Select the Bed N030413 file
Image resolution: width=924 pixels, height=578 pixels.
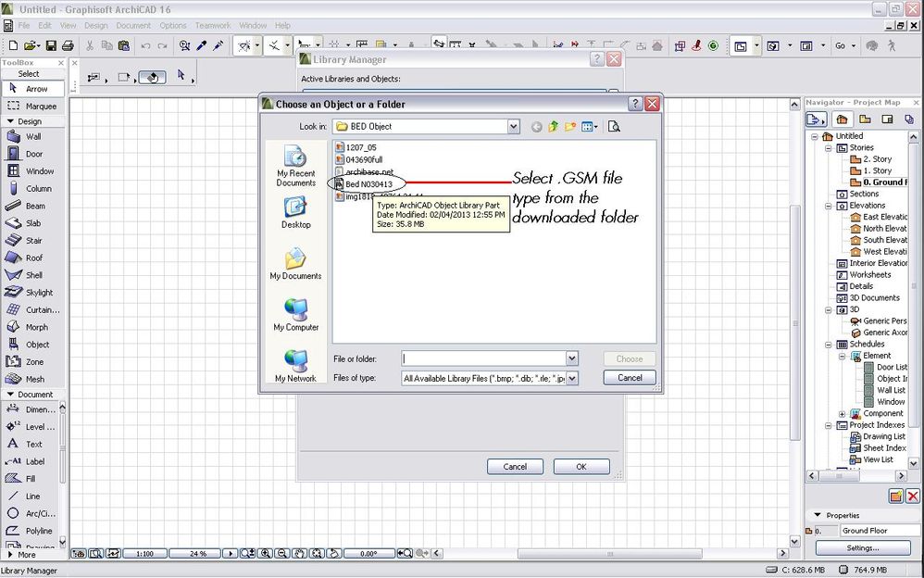364,184
